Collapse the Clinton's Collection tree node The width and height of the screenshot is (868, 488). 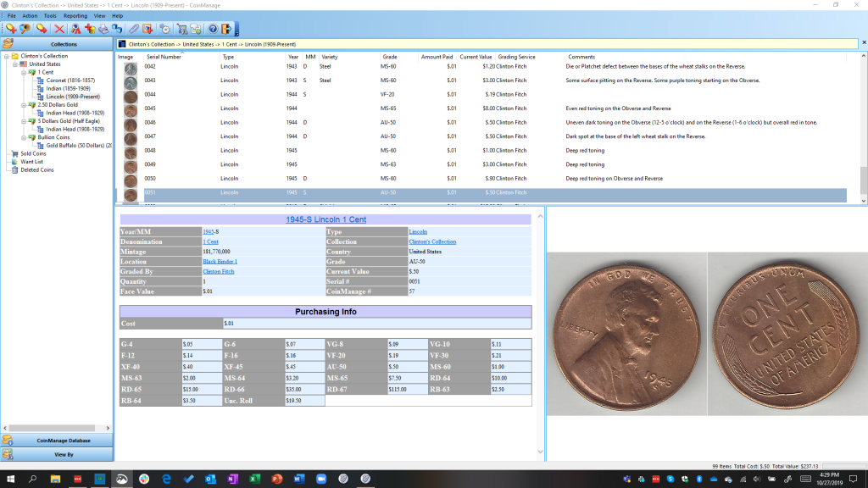pos(7,56)
